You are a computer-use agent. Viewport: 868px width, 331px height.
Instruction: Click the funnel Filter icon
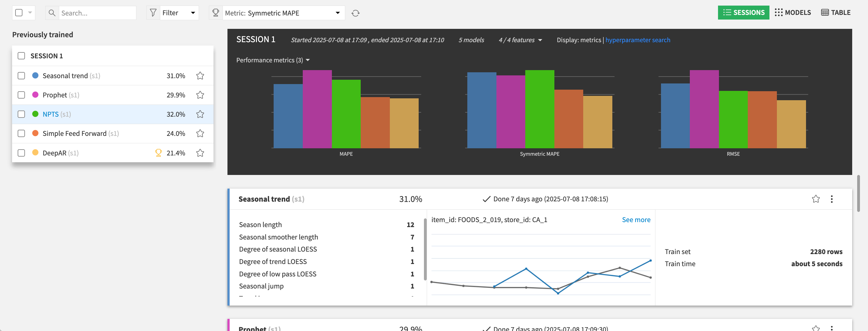[153, 12]
